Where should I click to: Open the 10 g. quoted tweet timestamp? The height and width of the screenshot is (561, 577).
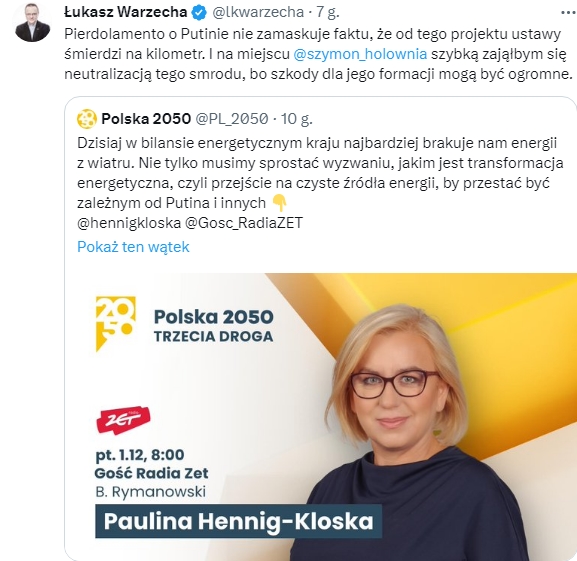point(297,118)
